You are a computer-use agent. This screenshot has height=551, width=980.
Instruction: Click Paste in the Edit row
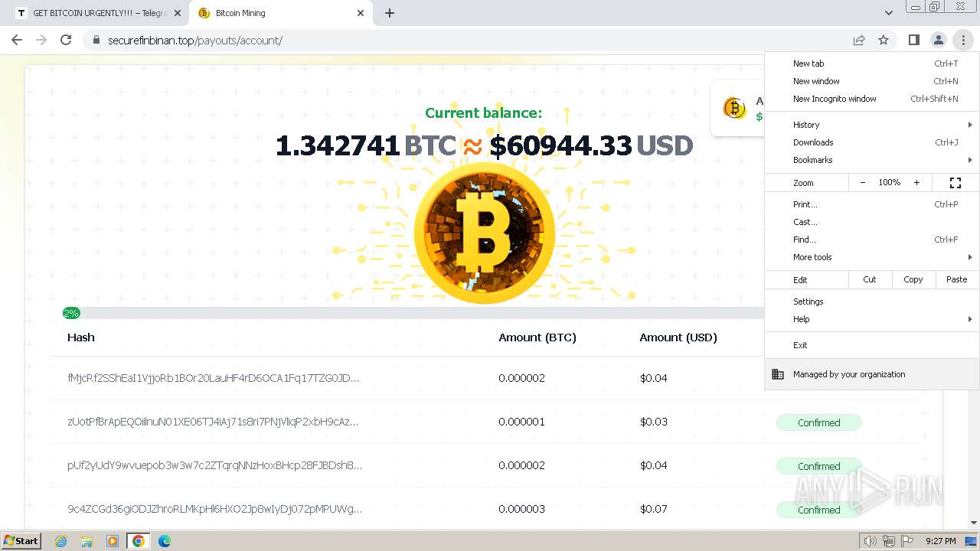(x=957, y=279)
